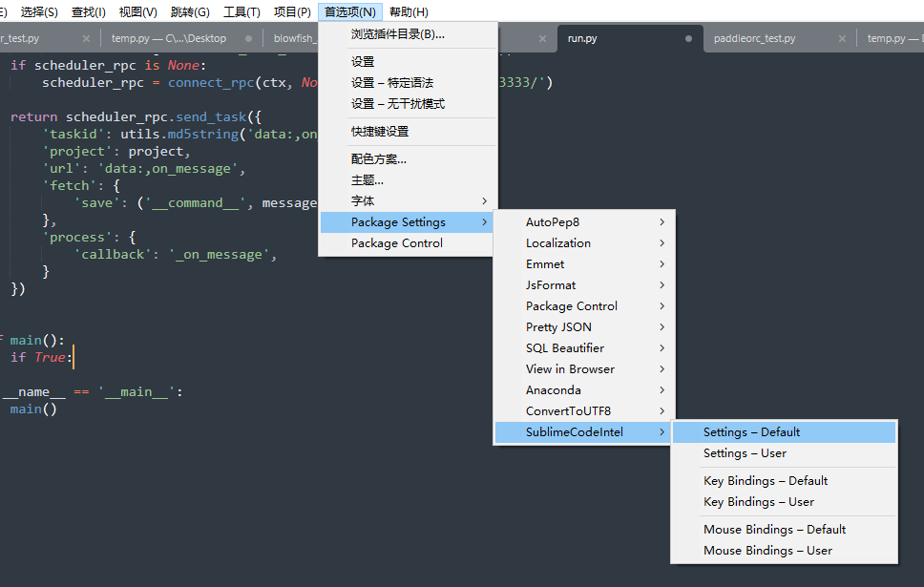Expand the Emmet submenu
This screenshot has width=924, height=587.
pos(584,264)
